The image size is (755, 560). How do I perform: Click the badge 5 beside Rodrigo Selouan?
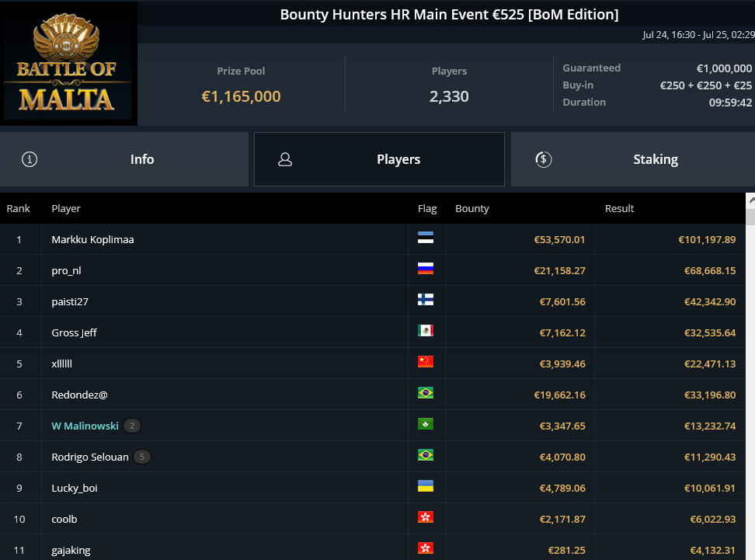pyautogui.click(x=142, y=457)
